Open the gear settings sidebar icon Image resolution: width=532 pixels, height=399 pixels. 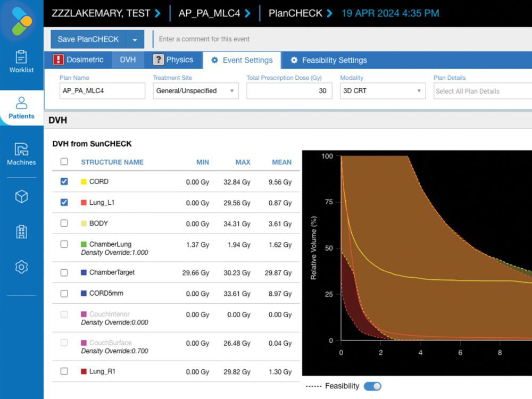click(21, 267)
